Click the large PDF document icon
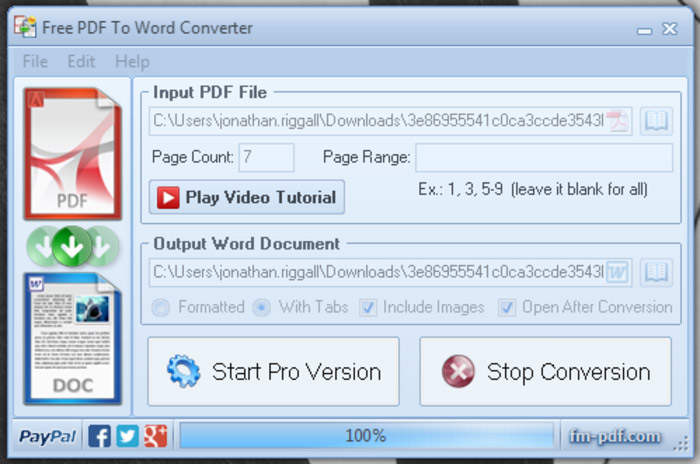 click(73, 153)
